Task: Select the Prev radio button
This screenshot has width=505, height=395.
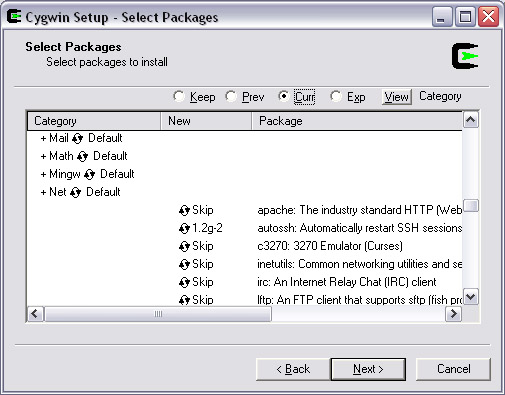Action: (x=231, y=97)
